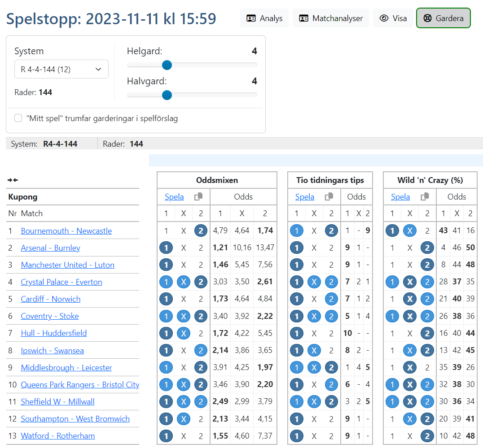
Task: Toggle "Mitt spel" trumfar garderingar checkbox
Action: coord(18,118)
